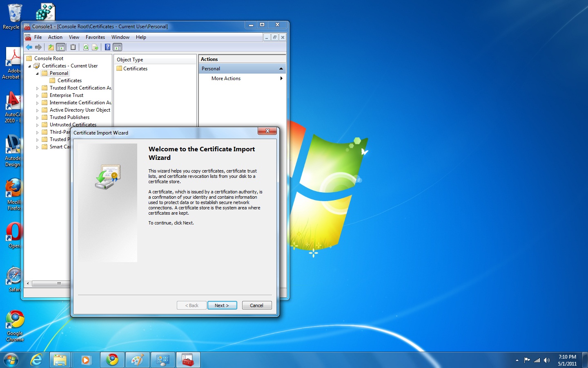Click the clipboard Paste toolbar icon
The width and height of the screenshot is (588, 368).
click(x=73, y=47)
